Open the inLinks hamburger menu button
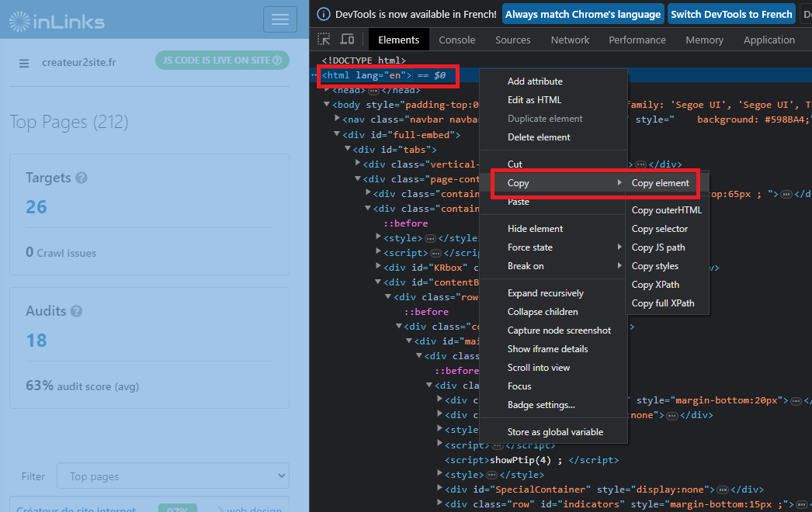 click(x=280, y=19)
